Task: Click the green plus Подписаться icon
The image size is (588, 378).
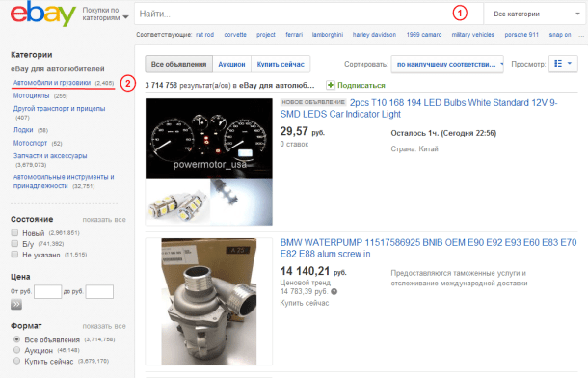Action: coord(331,85)
